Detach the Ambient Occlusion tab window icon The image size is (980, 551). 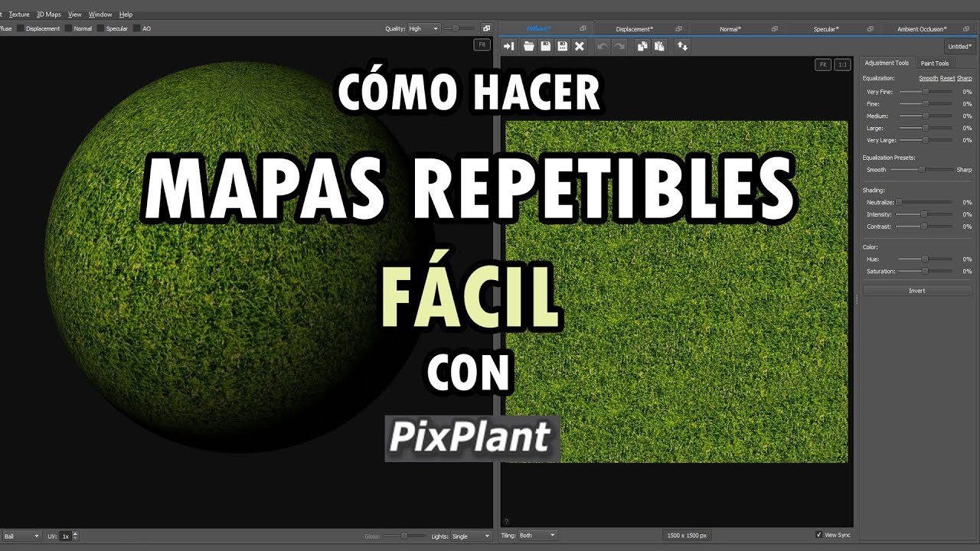[x=965, y=29]
